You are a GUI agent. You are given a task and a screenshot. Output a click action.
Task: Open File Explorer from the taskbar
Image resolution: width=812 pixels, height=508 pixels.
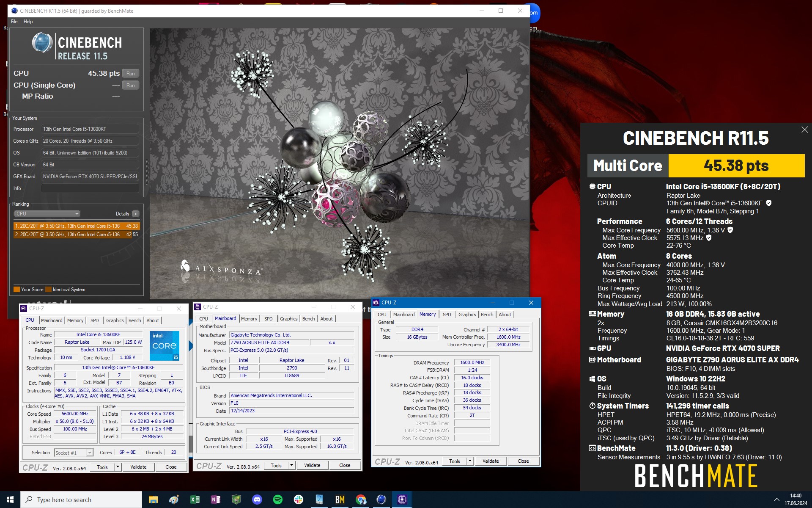[x=153, y=500]
